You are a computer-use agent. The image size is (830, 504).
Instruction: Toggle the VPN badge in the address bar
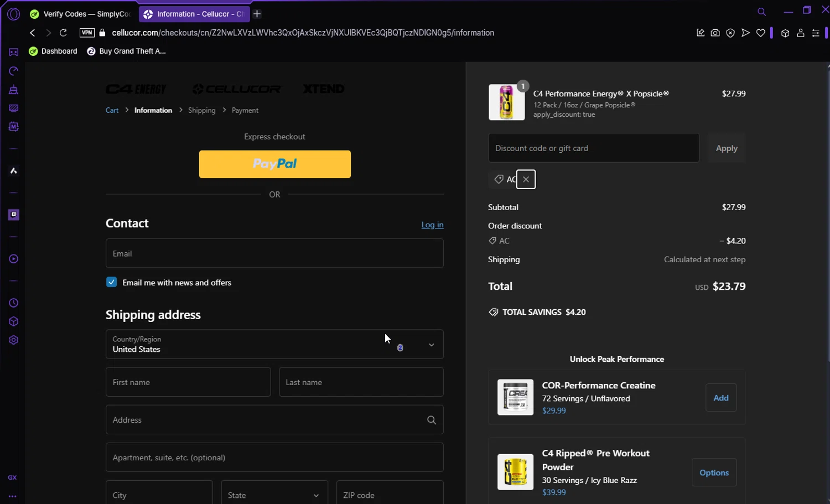[x=87, y=33]
